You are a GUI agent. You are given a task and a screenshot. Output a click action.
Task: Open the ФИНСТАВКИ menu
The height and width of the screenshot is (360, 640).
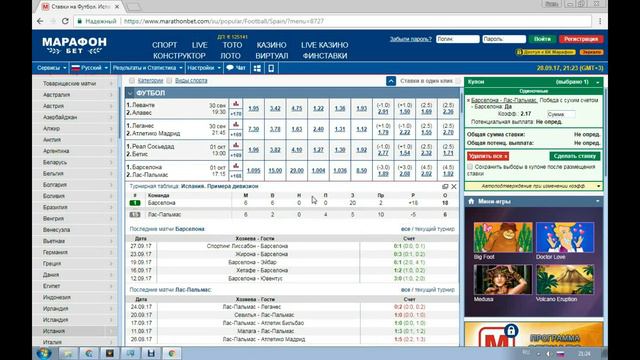pyautogui.click(x=325, y=56)
